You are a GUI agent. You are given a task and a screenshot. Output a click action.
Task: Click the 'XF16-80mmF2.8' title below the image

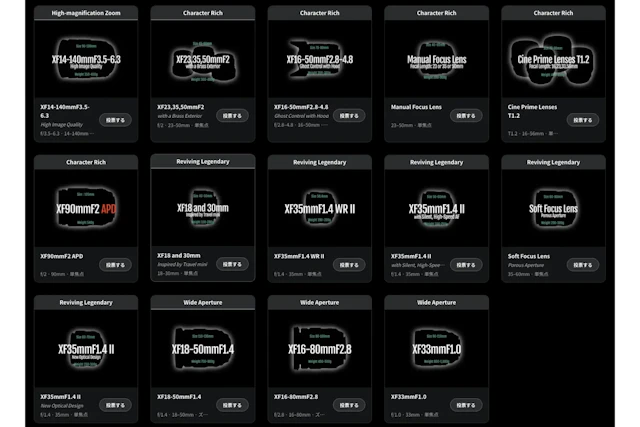coord(296,397)
